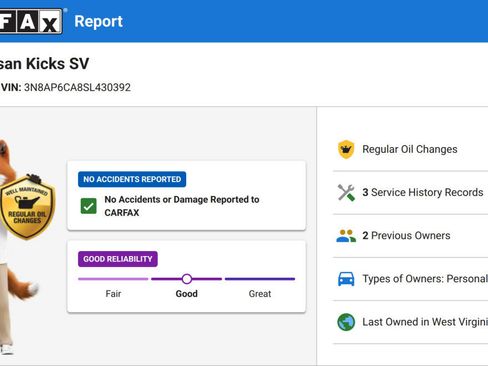
Task: Click the CARFAX logo in header
Action: point(31,21)
